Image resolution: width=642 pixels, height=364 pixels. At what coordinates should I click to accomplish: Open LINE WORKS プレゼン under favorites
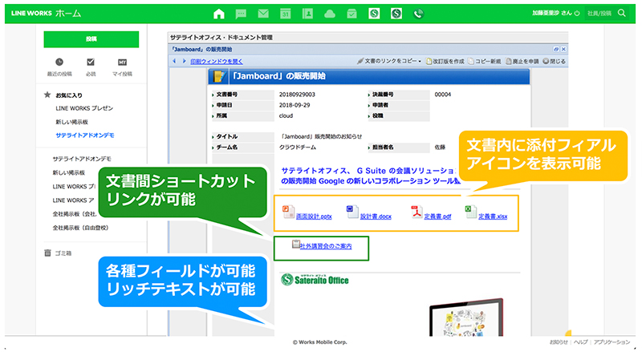click(84, 108)
